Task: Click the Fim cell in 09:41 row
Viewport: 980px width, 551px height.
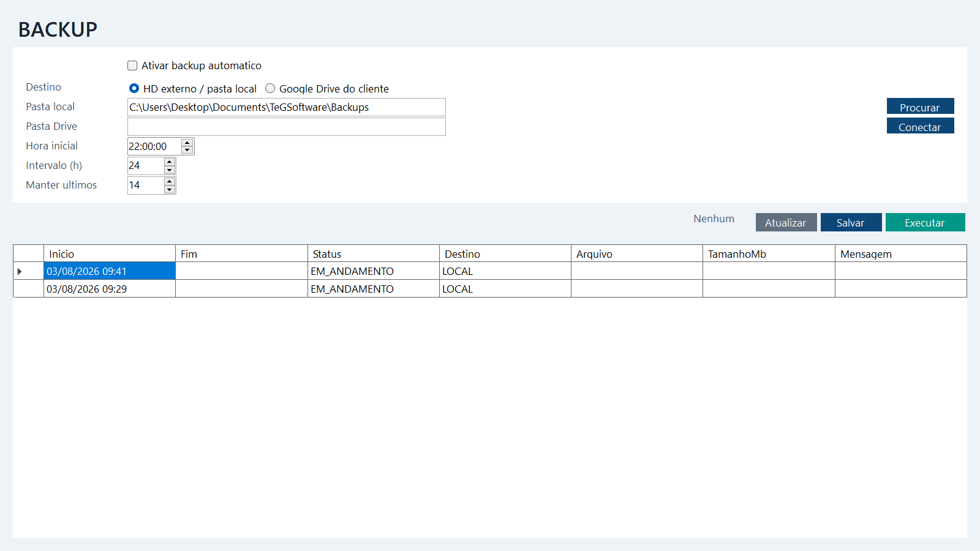Action: [x=241, y=271]
